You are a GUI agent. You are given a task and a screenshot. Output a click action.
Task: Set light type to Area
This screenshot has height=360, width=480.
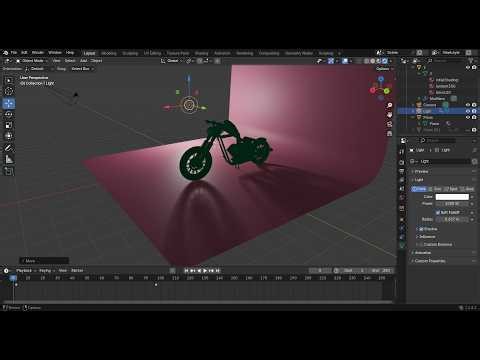coord(467,189)
